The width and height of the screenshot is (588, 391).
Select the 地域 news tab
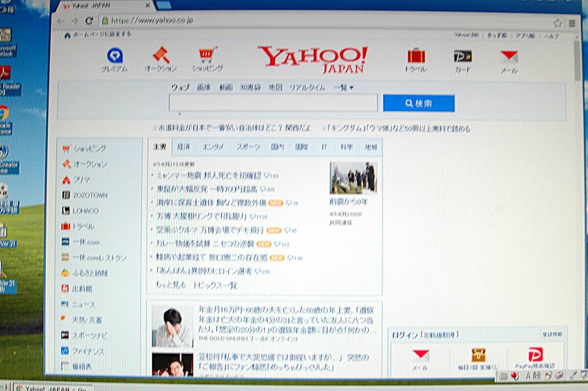tap(371, 147)
